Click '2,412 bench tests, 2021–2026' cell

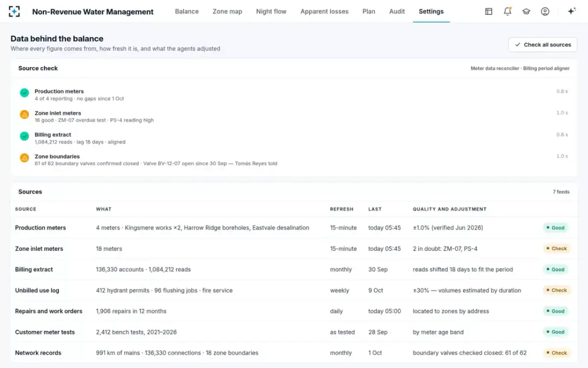[136, 332]
